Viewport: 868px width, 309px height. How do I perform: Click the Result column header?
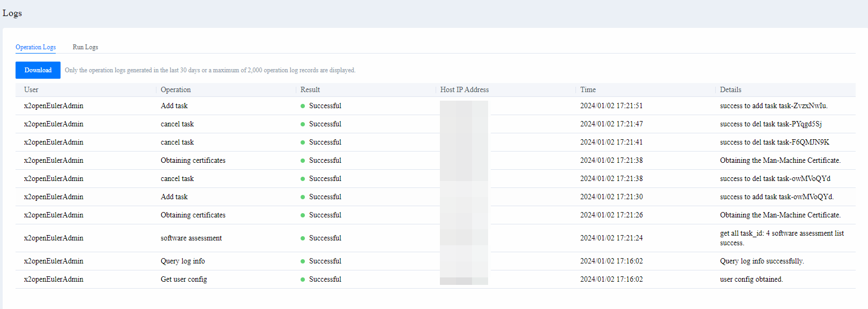(x=310, y=90)
